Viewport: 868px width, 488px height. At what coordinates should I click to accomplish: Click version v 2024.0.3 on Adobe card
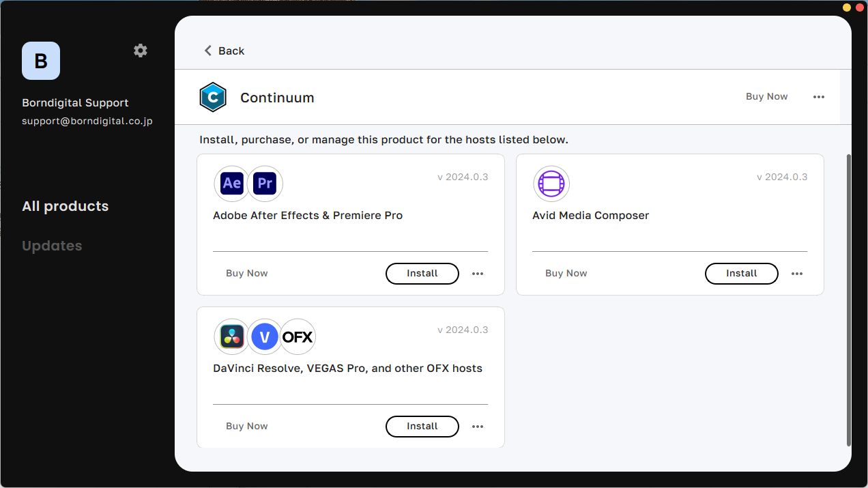(463, 177)
